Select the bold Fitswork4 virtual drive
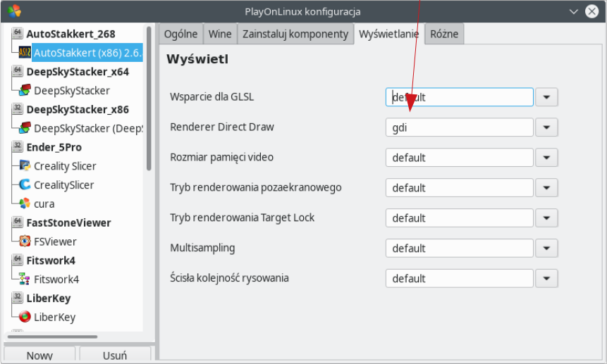607x364 pixels. click(x=51, y=261)
